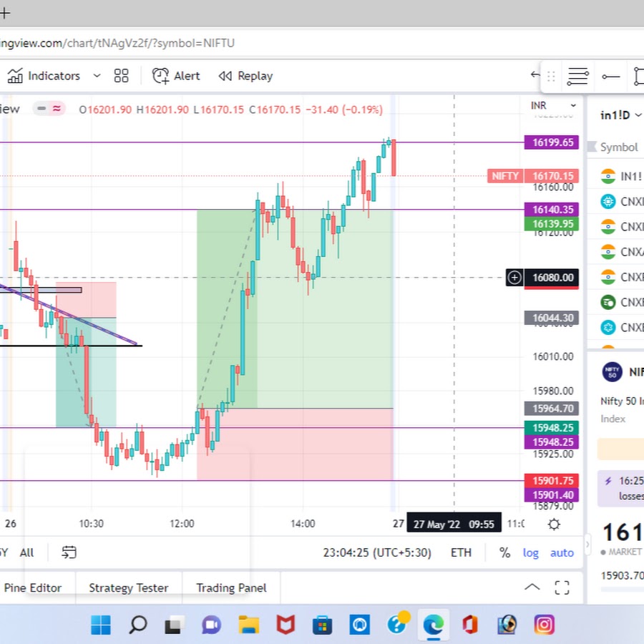Collapse the bottom panel using the chevron
Viewport: 644px width, 644px height.
[532, 587]
